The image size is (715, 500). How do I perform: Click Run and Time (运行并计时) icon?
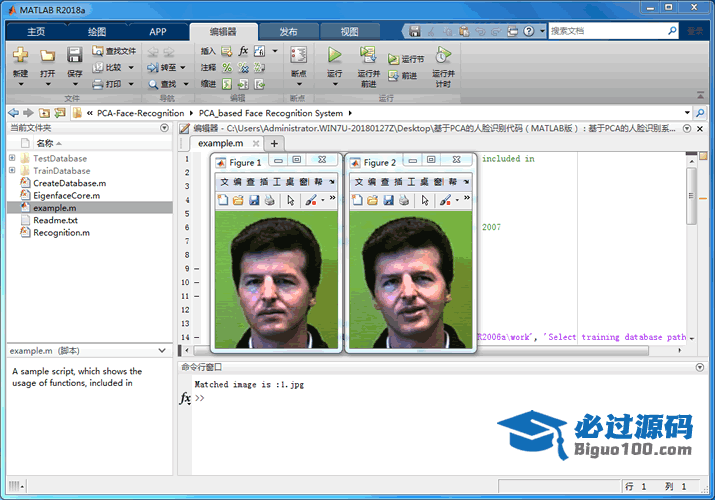(x=443, y=55)
